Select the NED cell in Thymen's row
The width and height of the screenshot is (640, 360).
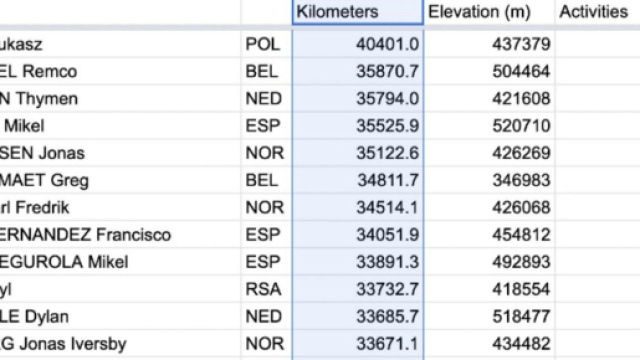click(x=267, y=99)
